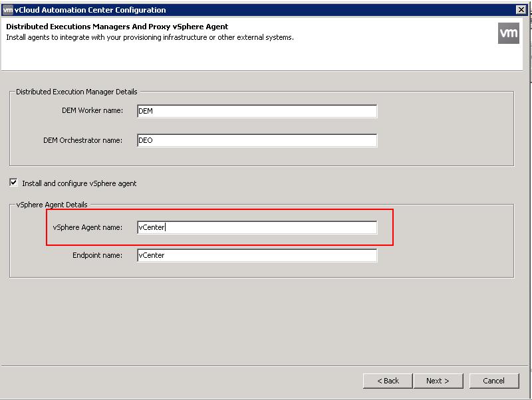Image resolution: width=532 pixels, height=400 pixels.
Task: Cancel the configuration wizard
Action: [494, 381]
